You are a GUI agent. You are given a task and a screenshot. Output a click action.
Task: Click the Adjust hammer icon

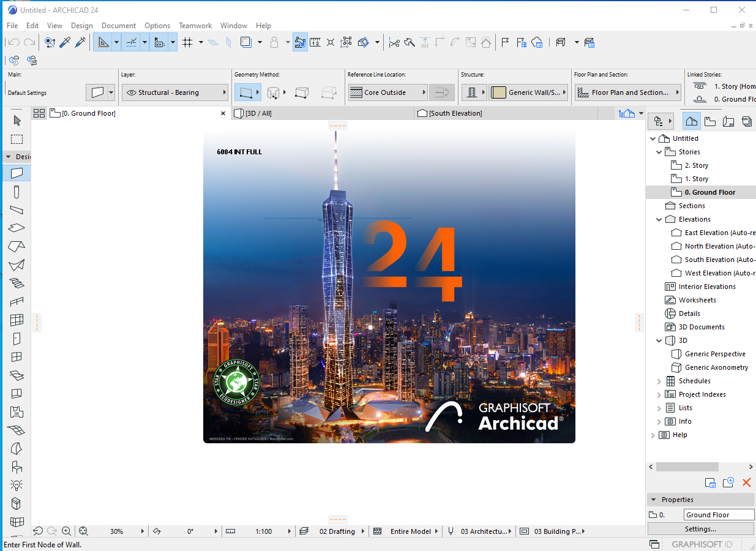click(x=410, y=42)
